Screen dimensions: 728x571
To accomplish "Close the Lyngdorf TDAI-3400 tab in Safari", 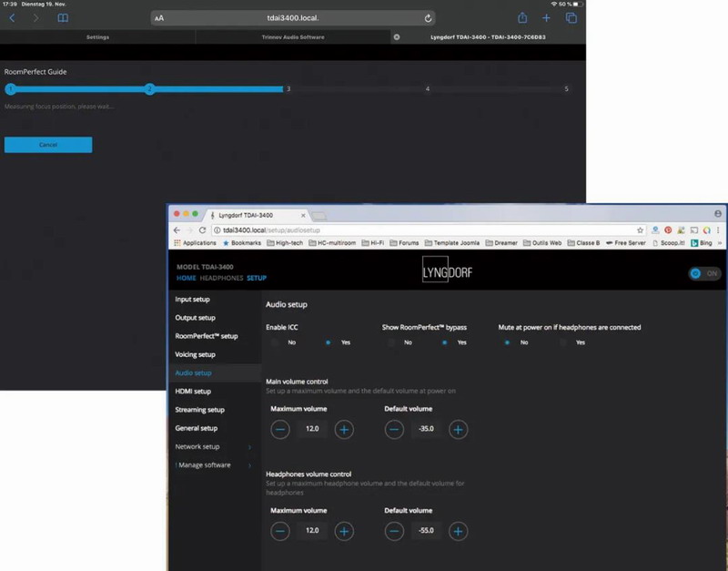I will coord(397,37).
